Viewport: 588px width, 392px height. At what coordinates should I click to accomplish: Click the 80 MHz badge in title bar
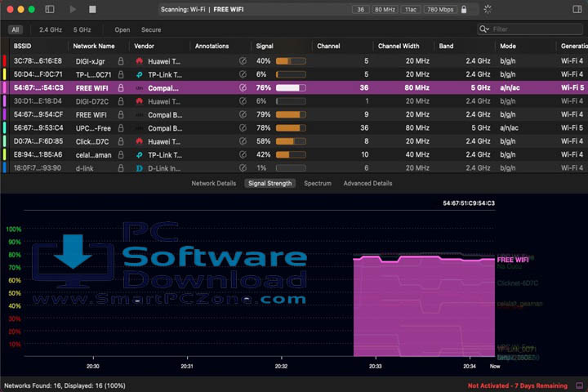click(385, 9)
